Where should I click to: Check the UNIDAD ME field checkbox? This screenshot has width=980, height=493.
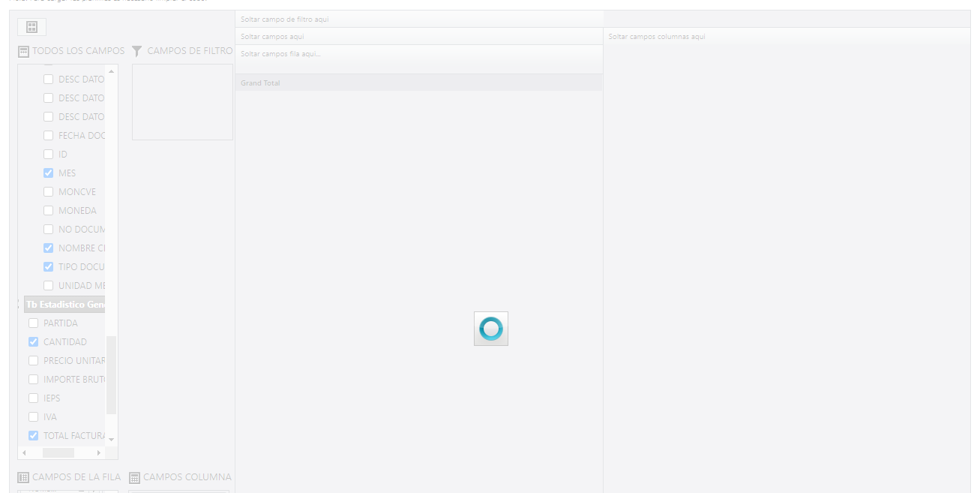point(49,286)
